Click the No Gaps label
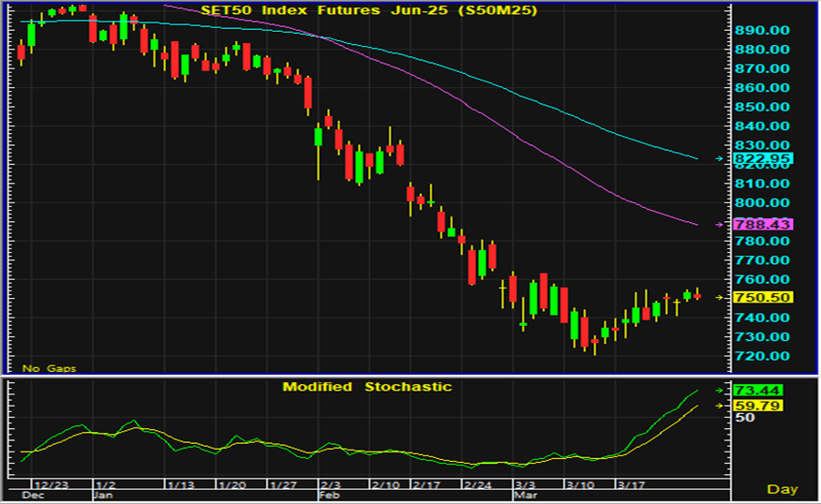 tap(49, 368)
